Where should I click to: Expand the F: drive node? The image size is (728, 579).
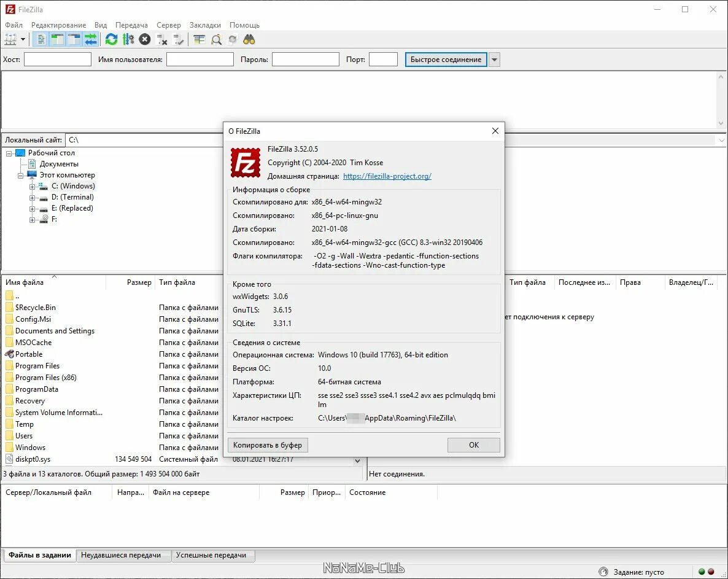coord(32,220)
